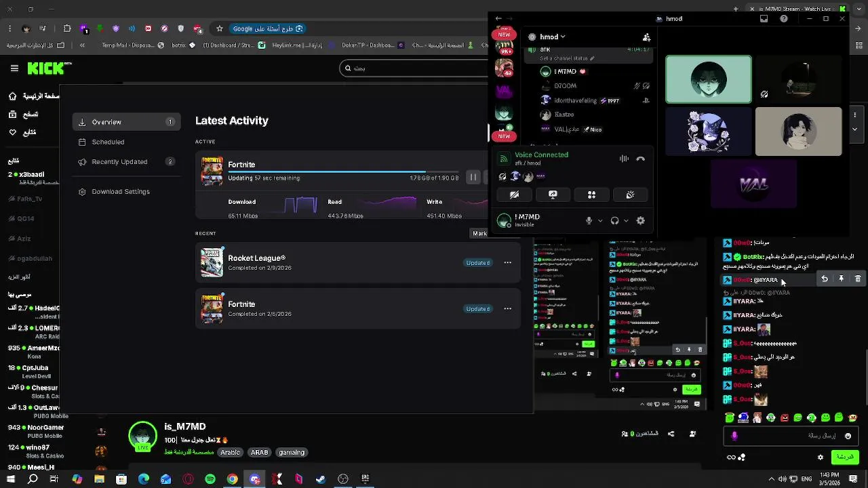The image size is (868, 488).
Task: Toggle Discord camera on
Action: (x=514, y=195)
